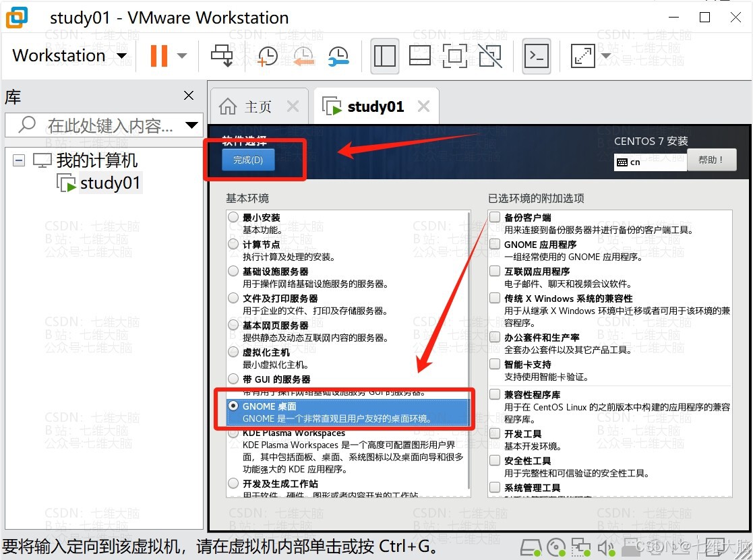
Task: Close the library panel
Action: [189, 96]
